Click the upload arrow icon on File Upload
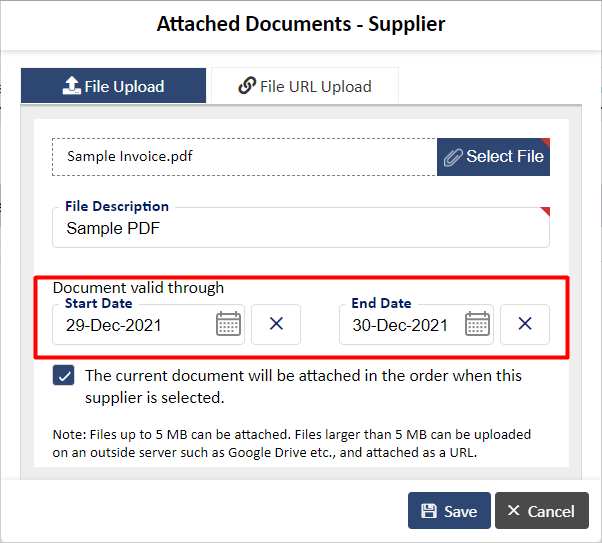This screenshot has height=543, width=602. pos(71,85)
